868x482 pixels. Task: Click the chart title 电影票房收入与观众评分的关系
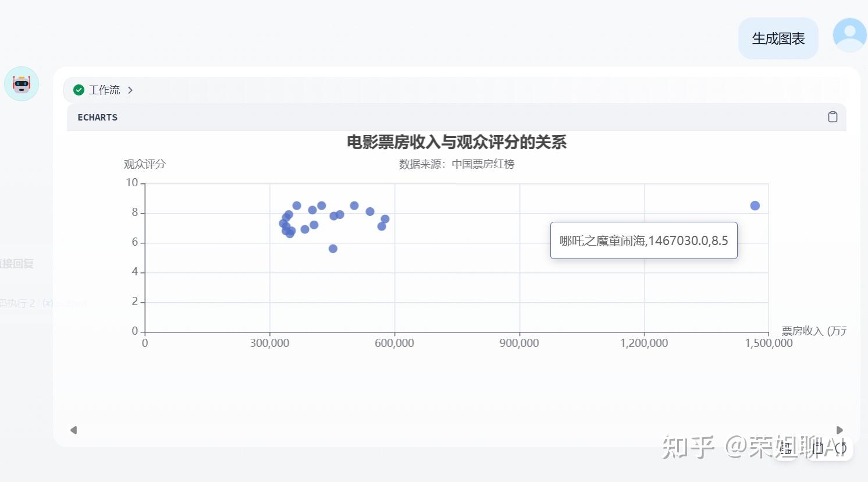[x=457, y=143]
